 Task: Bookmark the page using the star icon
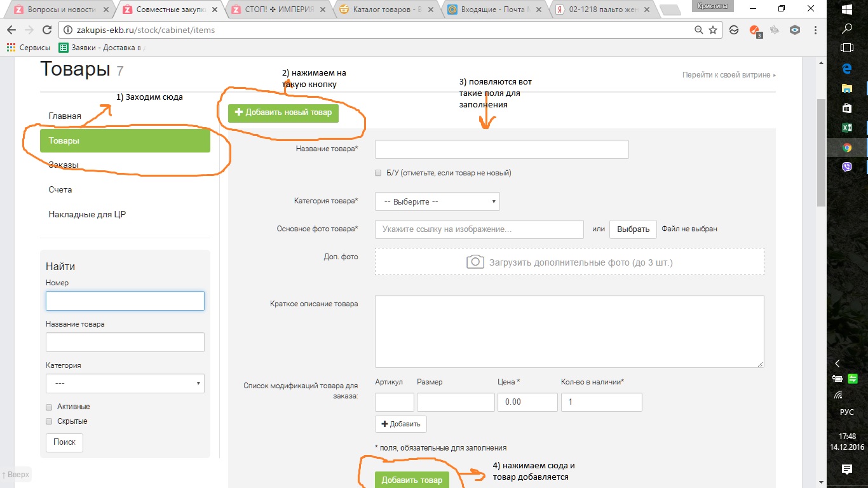click(x=713, y=30)
